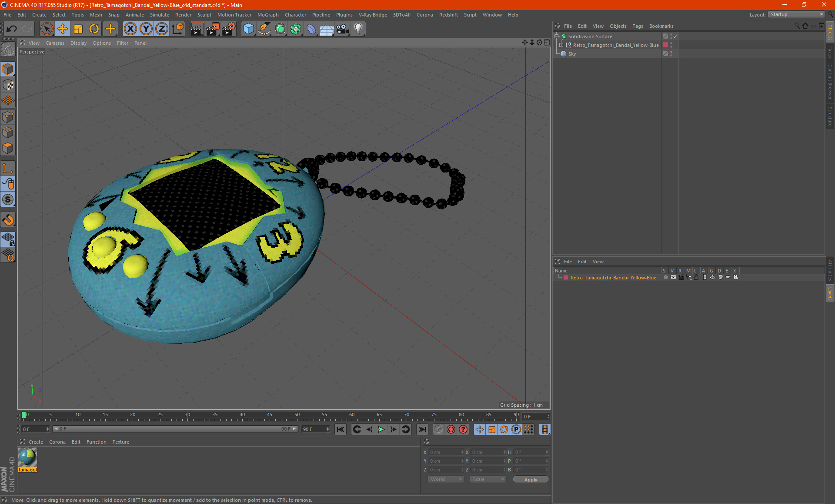Switch to Edges mode
835x504 pixels.
(x=8, y=133)
